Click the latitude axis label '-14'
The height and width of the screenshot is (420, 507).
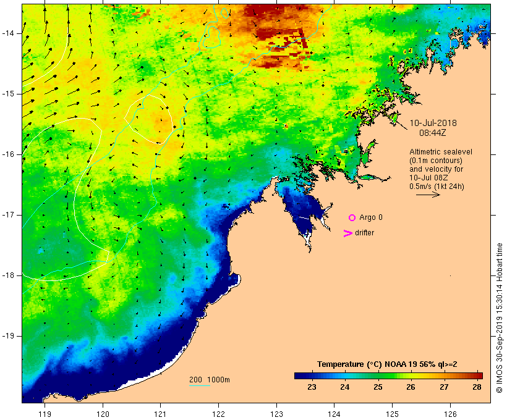(x=7, y=33)
